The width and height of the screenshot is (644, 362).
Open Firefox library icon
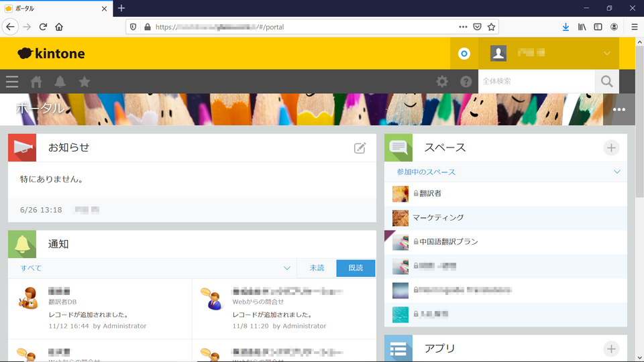[582, 27]
